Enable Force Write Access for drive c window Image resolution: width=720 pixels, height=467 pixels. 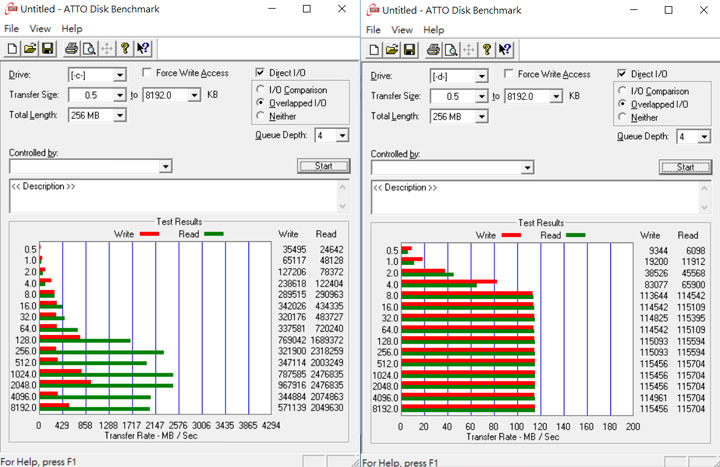pos(148,73)
